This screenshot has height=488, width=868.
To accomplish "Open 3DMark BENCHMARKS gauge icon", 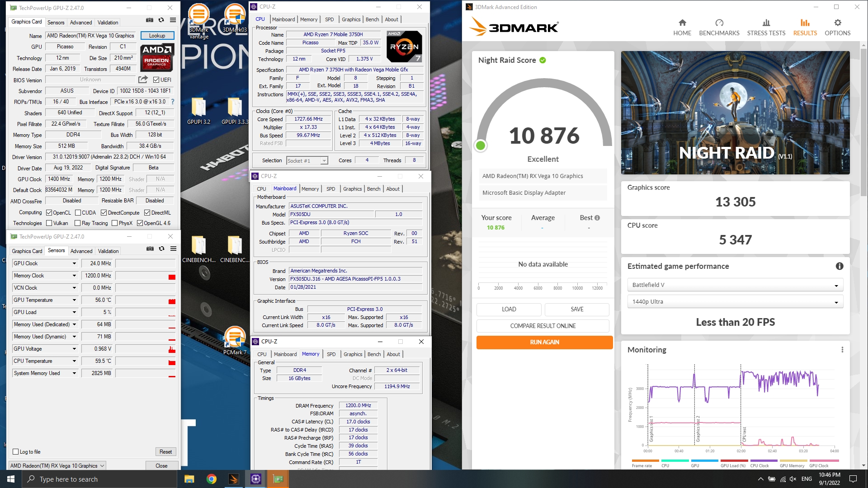I will pyautogui.click(x=719, y=23).
